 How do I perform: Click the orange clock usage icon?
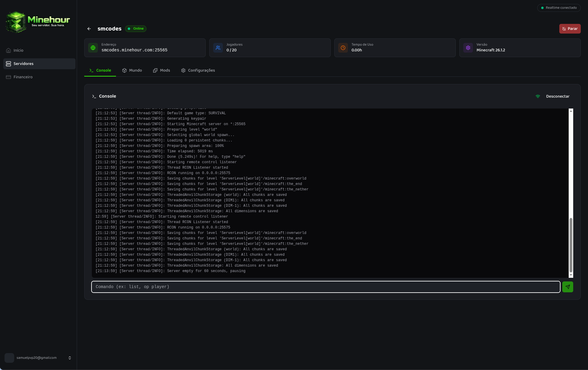(x=343, y=48)
